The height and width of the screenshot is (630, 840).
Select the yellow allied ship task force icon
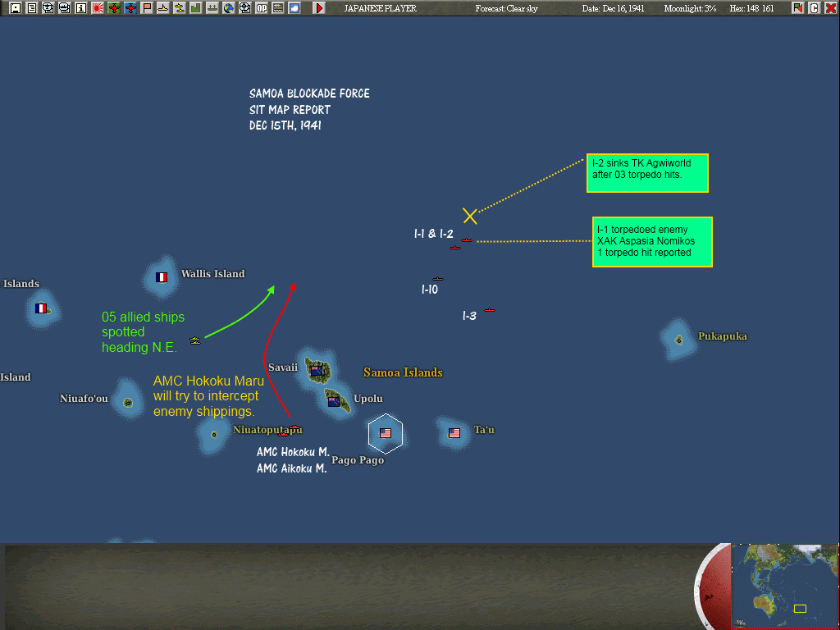(195, 340)
